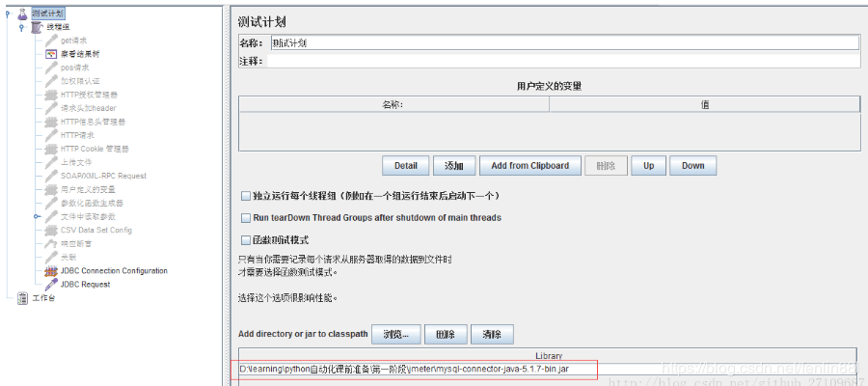
Task: Click the 名称: column header
Action: [394, 104]
